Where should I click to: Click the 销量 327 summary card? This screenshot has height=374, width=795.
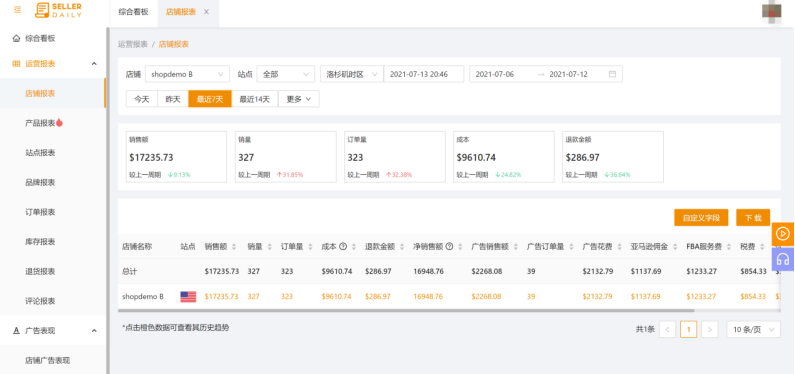coord(285,157)
